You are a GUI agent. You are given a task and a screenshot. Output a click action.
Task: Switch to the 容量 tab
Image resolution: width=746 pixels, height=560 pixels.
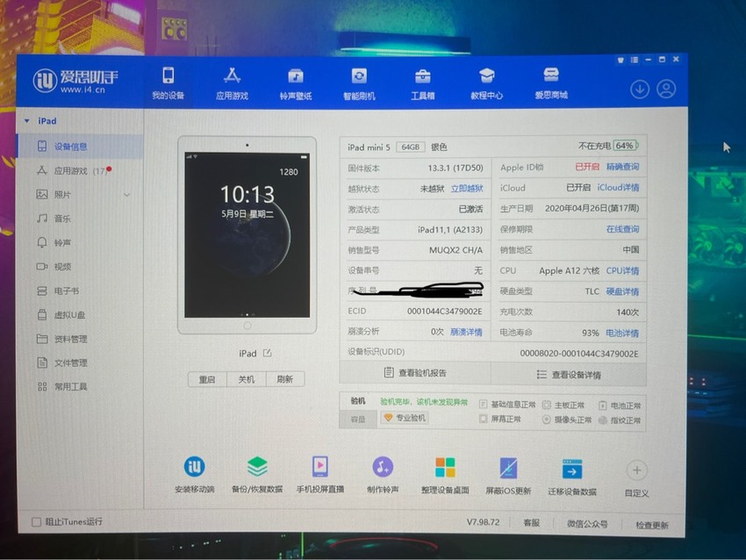358,419
